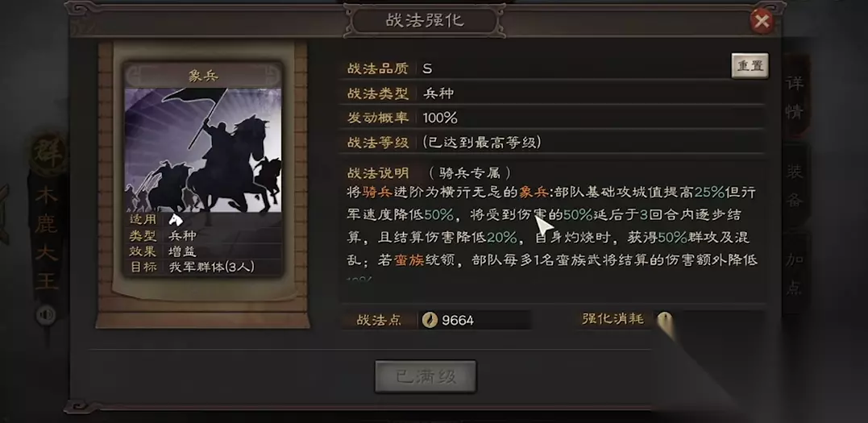Screen dimensions: 868x423
Task: Open the 加点 side tab
Action: pos(796,273)
